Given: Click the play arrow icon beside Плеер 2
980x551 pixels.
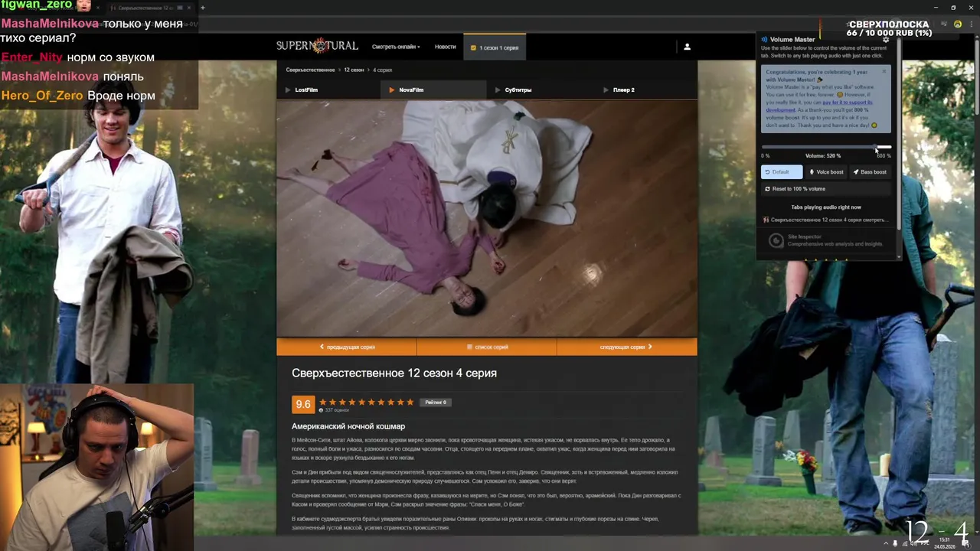Looking at the screenshot, I should click(x=606, y=90).
